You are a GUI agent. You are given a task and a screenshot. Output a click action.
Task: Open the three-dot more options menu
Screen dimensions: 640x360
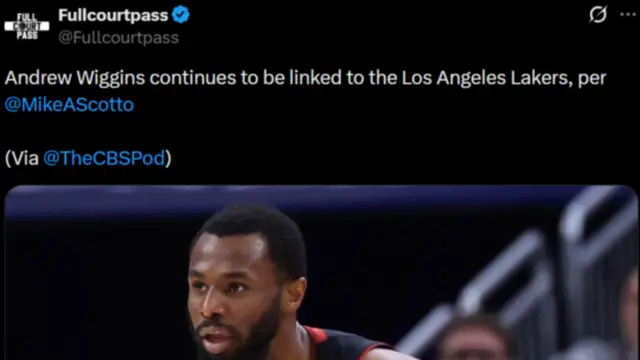click(628, 14)
